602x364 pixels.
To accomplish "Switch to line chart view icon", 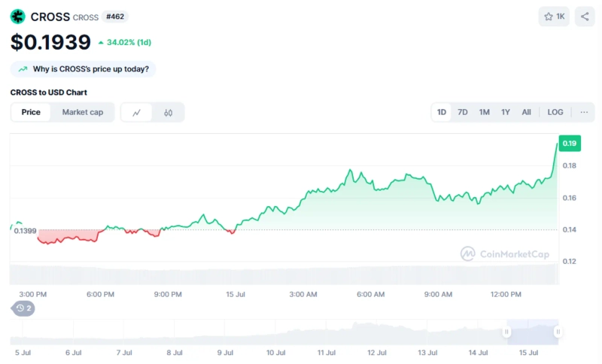I will pyautogui.click(x=136, y=113).
